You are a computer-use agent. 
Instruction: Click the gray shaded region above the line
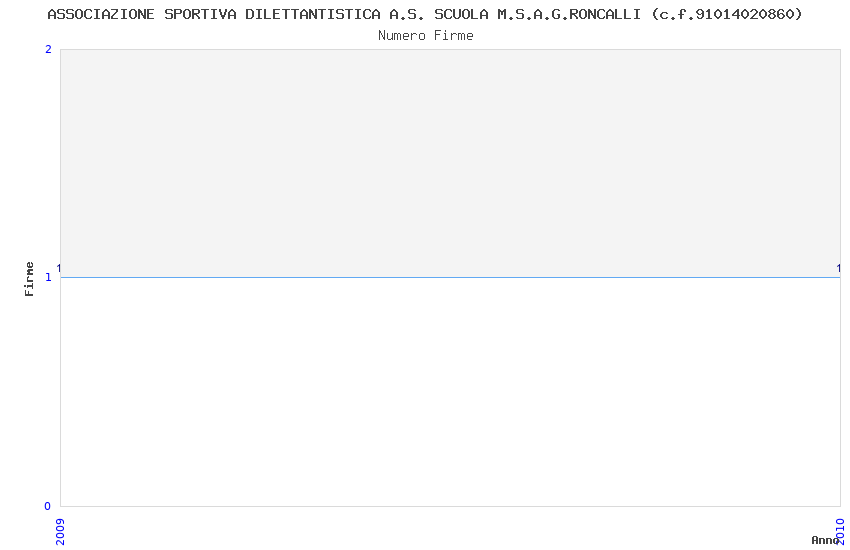tap(450, 163)
